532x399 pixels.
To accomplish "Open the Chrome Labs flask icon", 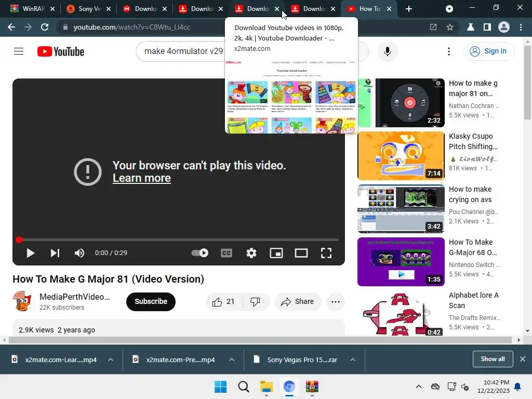I will 471,27.
